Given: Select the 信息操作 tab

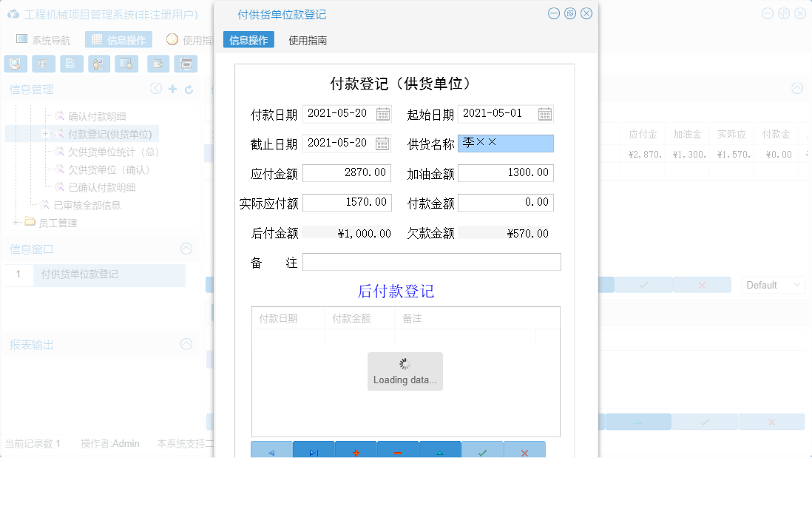Looking at the screenshot, I should click(x=248, y=40).
